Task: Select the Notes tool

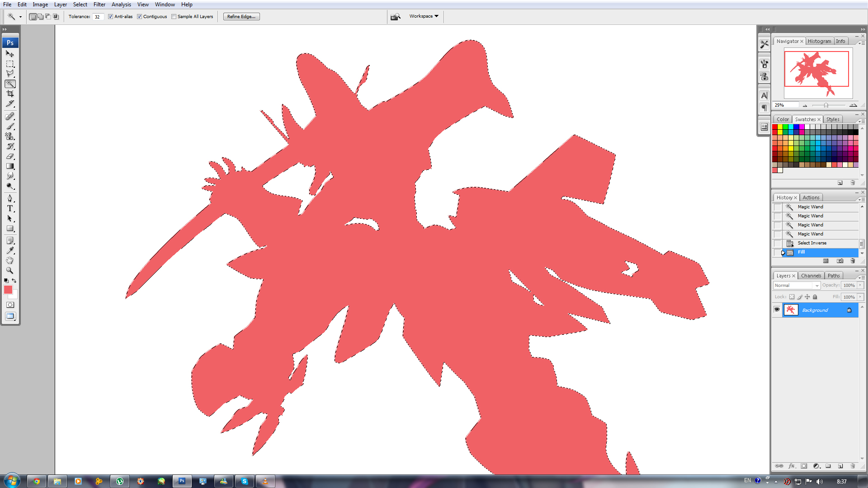Action: click(x=10, y=241)
